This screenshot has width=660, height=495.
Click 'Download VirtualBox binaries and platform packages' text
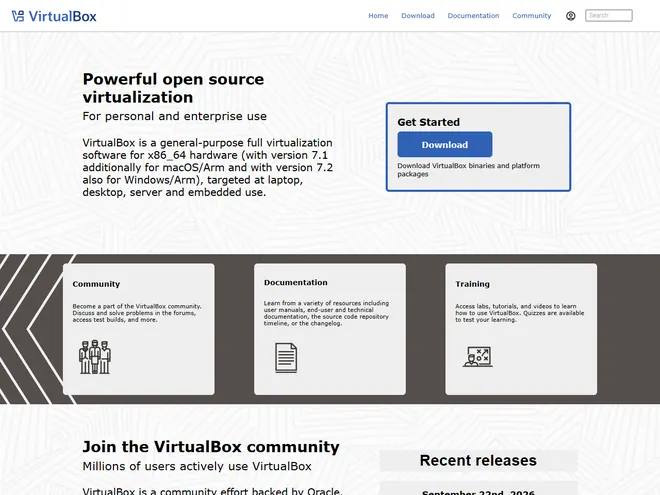coord(468,170)
